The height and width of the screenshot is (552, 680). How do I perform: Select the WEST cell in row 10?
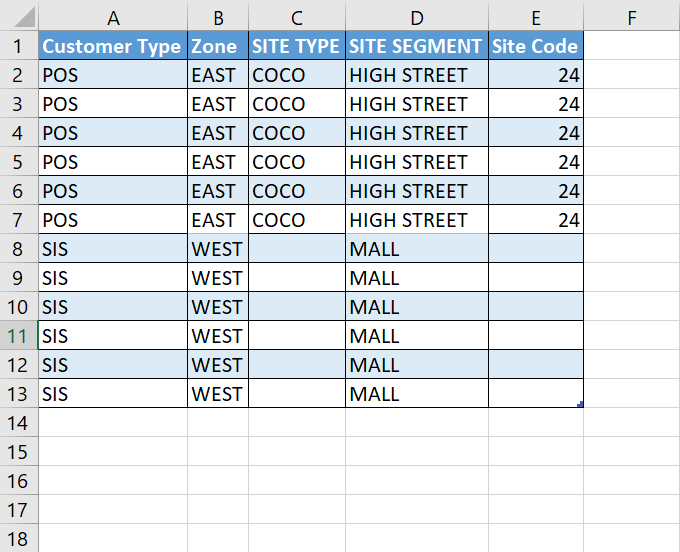coord(218,307)
